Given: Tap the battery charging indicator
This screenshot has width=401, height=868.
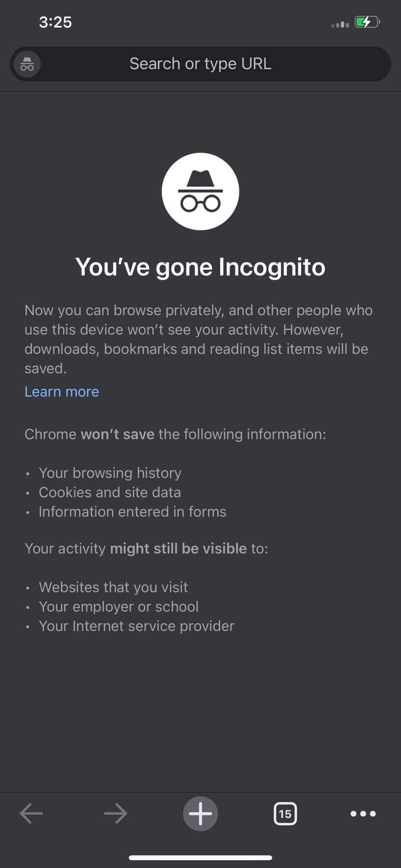Looking at the screenshot, I should click(367, 22).
